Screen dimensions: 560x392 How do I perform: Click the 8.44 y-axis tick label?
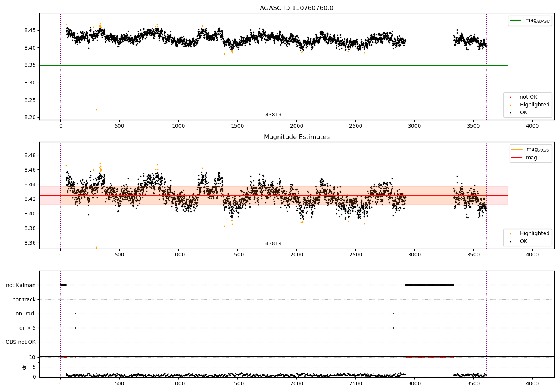click(x=30, y=184)
